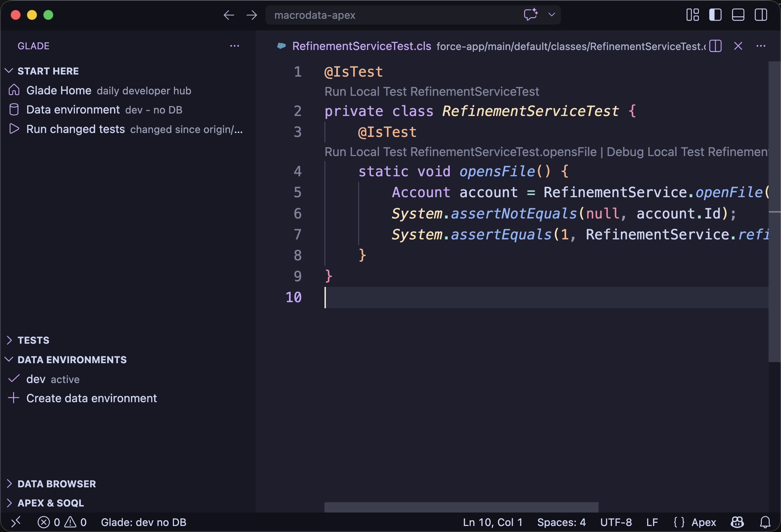
Task: Click the file path breadcrumb in tab
Action: [571, 46]
